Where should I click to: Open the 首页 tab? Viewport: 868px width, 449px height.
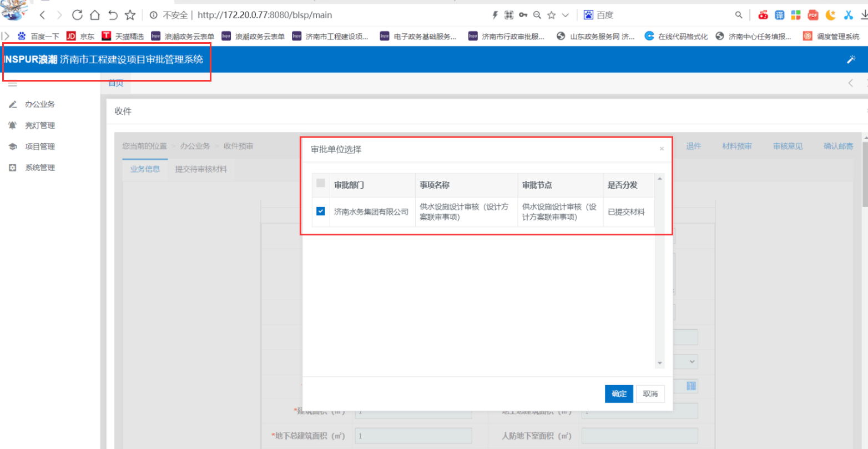click(115, 83)
